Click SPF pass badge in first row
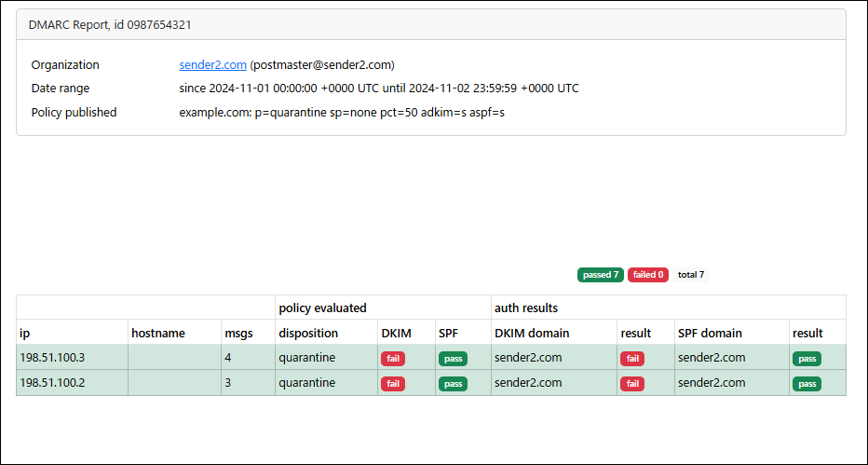This screenshot has width=868, height=465. [453, 359]
